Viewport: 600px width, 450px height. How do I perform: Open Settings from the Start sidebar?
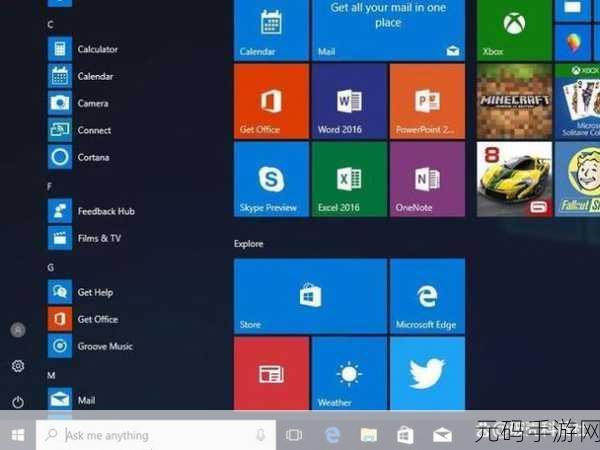(18, 366)
